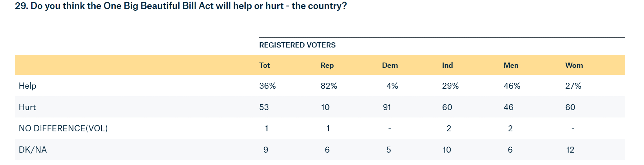Click the Help row label

(x=27, y=86)
